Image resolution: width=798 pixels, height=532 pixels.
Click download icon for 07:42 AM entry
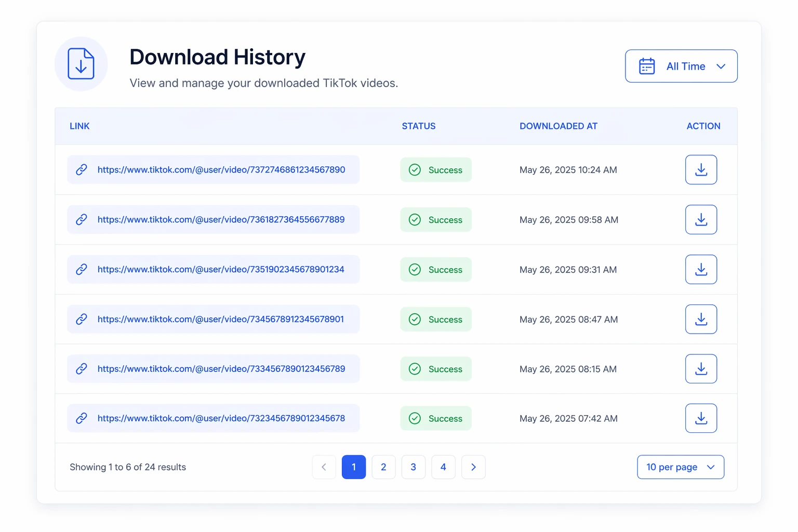701,418
